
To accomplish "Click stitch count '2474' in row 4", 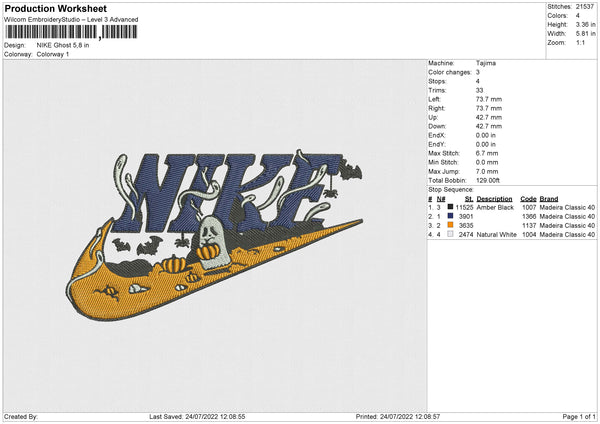I will click(466, 235).
